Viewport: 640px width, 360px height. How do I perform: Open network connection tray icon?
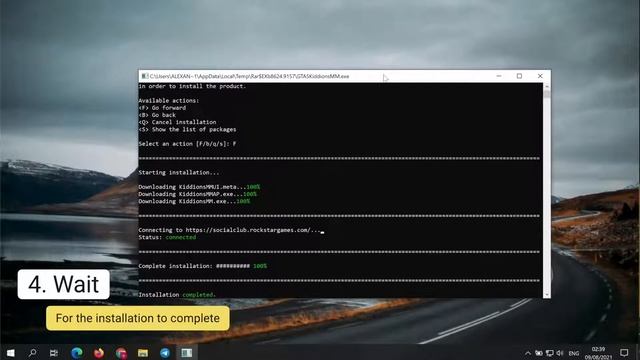coord(550,353)
